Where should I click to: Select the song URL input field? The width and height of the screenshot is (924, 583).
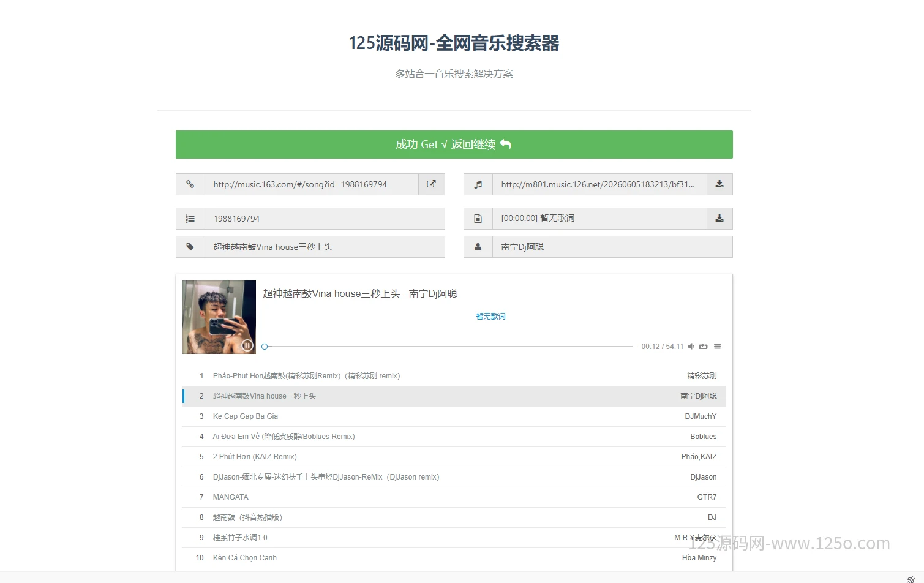point(312,184)
